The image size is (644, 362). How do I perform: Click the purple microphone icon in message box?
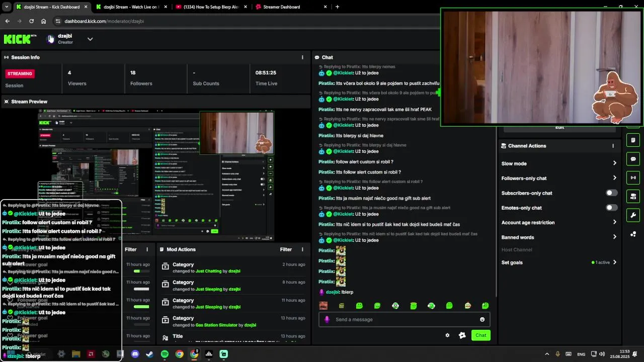click(327, 319)
